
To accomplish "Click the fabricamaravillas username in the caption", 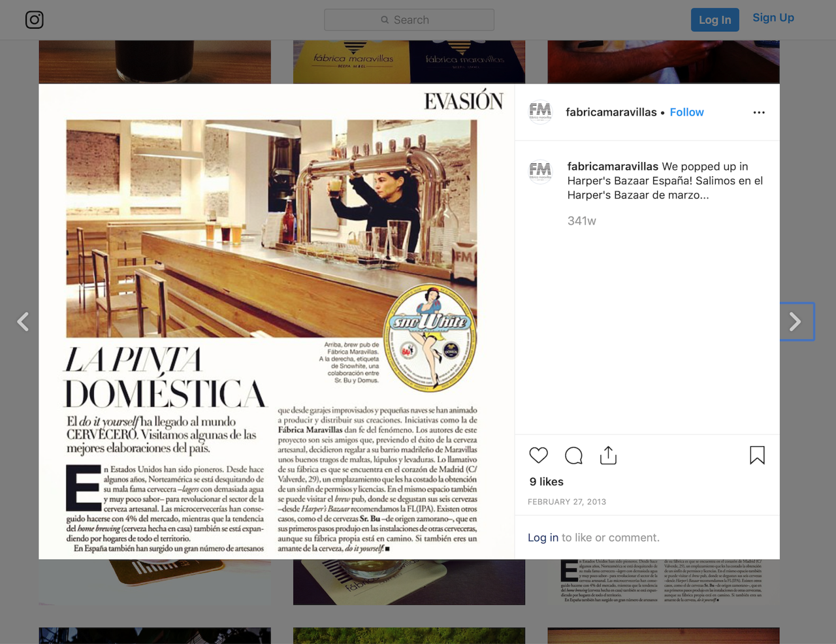I will 613,167.
